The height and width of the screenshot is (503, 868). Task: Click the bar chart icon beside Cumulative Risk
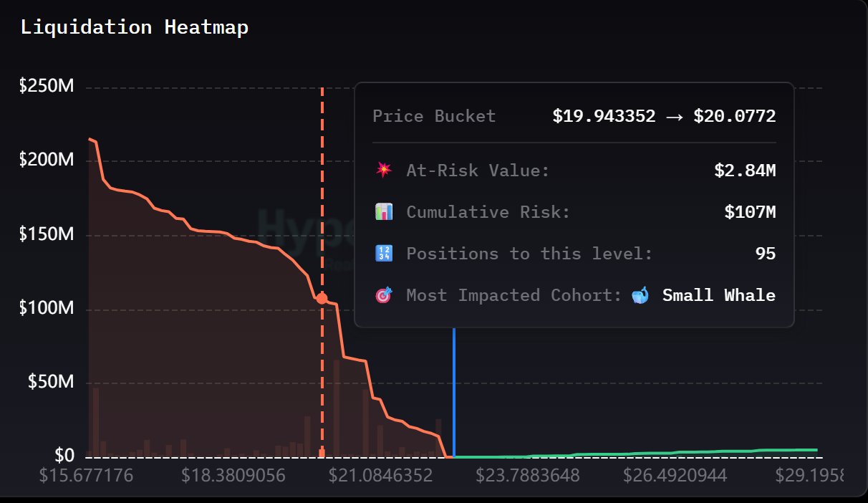click(383, 212)
